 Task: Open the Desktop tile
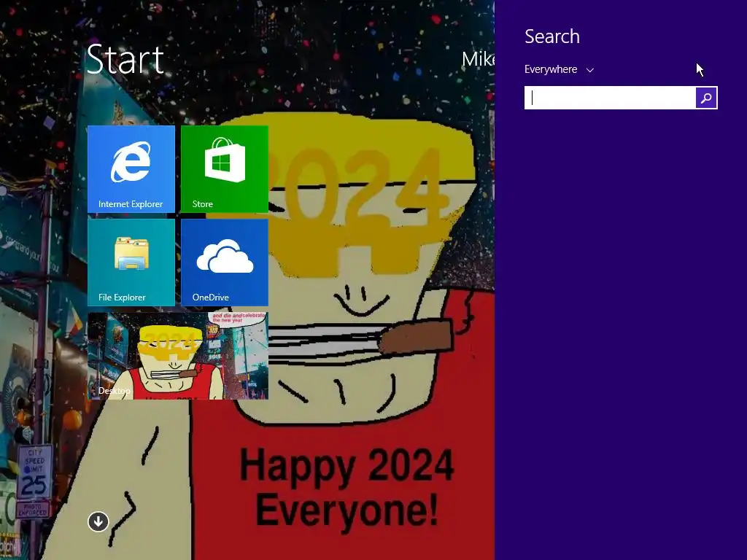pos(178,356)
